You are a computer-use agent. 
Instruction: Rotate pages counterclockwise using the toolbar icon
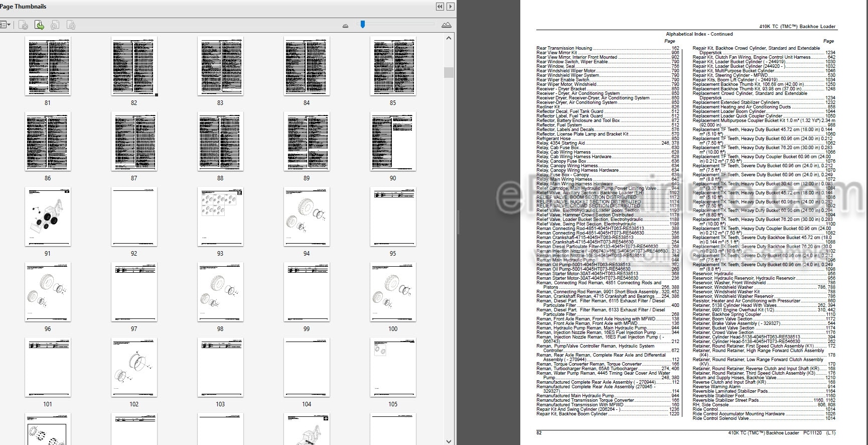coord(55,25)
